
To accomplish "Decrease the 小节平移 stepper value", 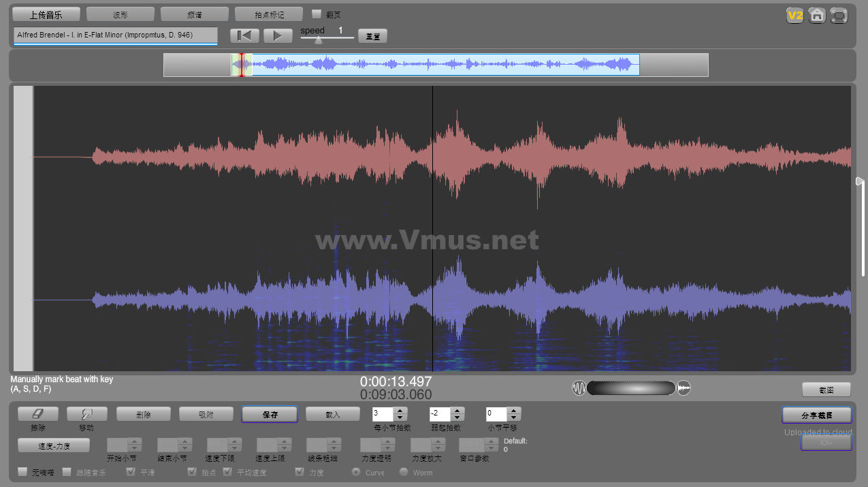I will [x=515, y=418].
